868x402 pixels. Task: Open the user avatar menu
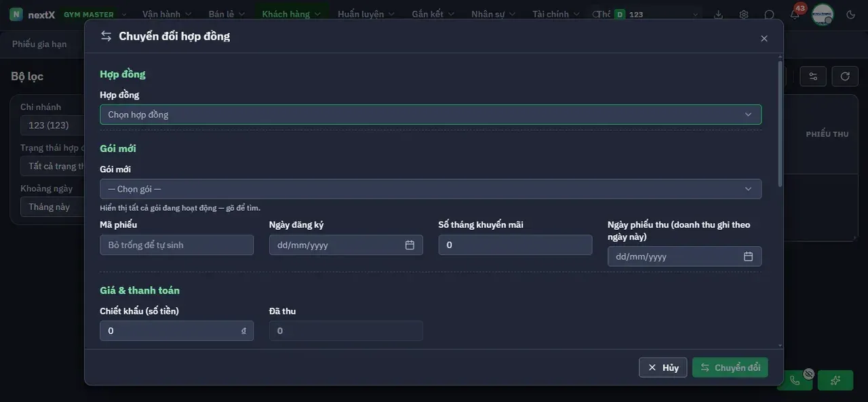(x=823, y=14)
